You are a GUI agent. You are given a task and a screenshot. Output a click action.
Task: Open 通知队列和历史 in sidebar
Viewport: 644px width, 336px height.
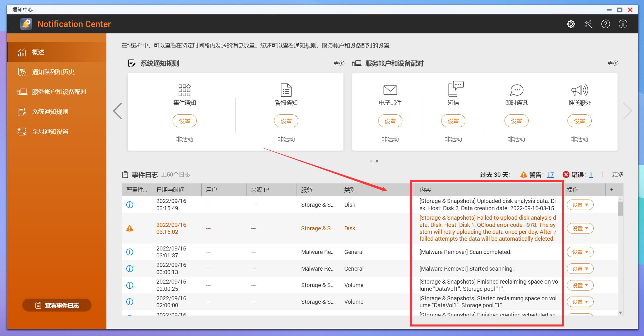53,72
